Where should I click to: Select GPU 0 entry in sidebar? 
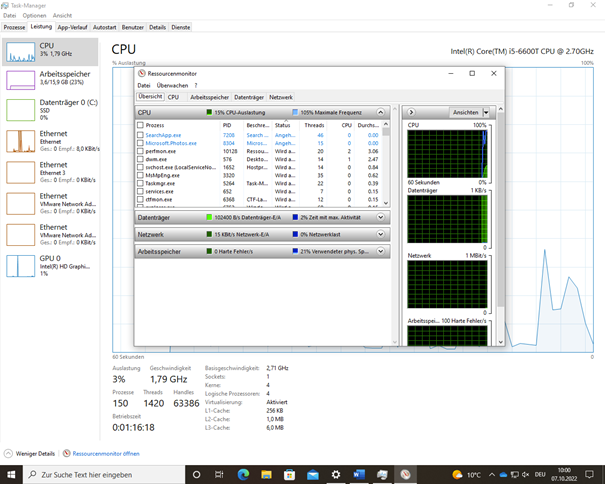[50, 266]
